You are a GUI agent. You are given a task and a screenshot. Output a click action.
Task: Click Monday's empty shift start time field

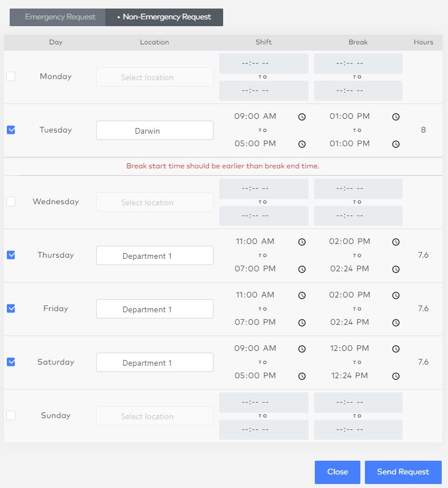(264, 64)
